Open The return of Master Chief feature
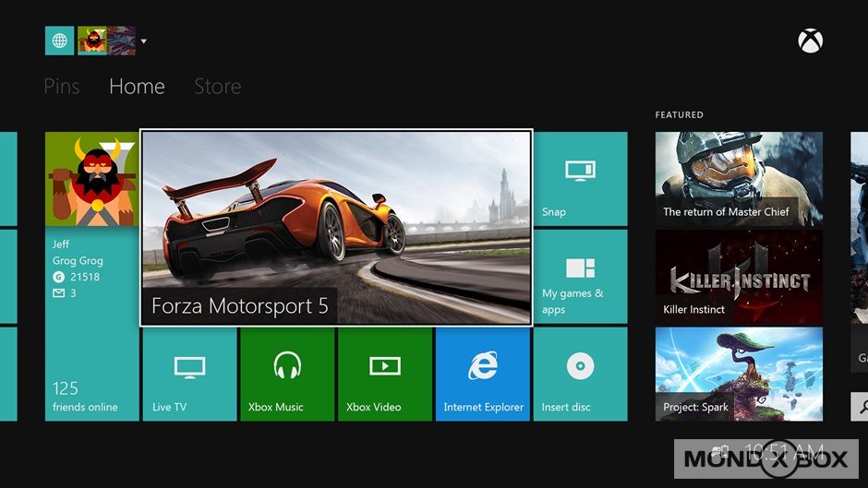The height and width of the screenshot is (488, 868). click(739, 179)
